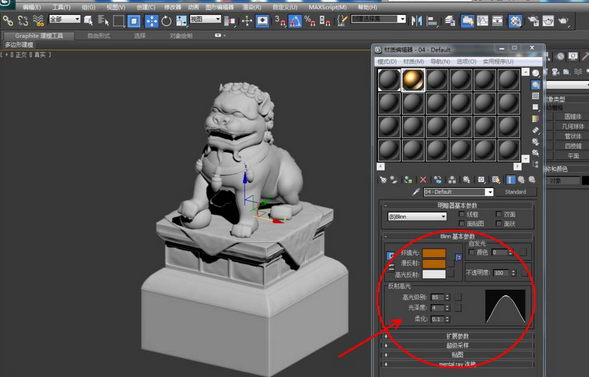
Task: Click the 高光级别 specular level value field
Action: coord(437,297)
